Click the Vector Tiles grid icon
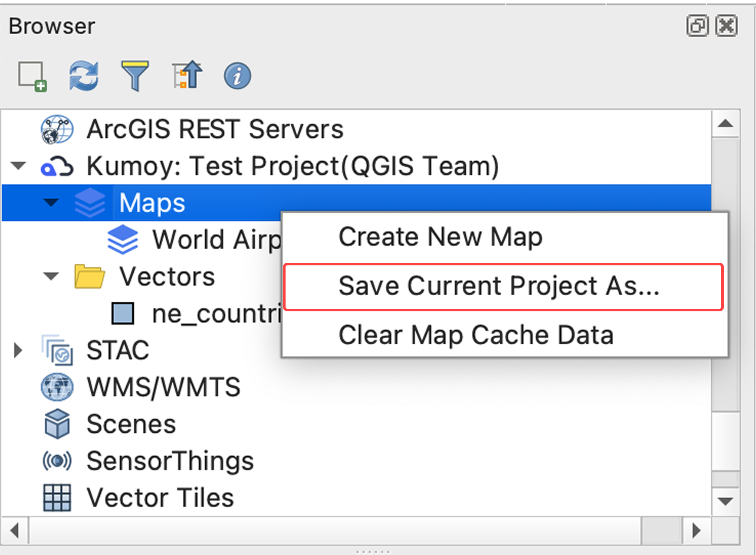The width and height of the screenshot is (756, 555). pos(56,497)
